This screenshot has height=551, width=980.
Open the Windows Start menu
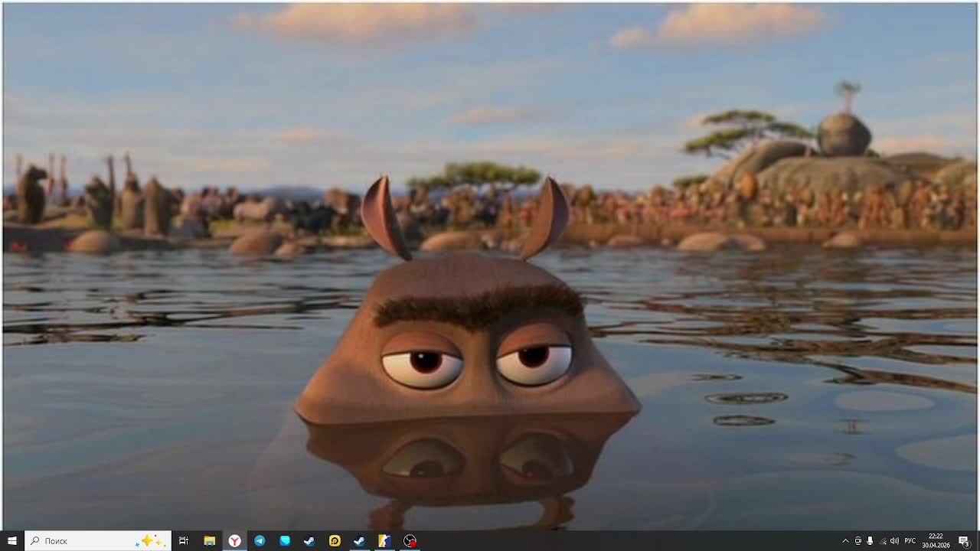[12, 541]
